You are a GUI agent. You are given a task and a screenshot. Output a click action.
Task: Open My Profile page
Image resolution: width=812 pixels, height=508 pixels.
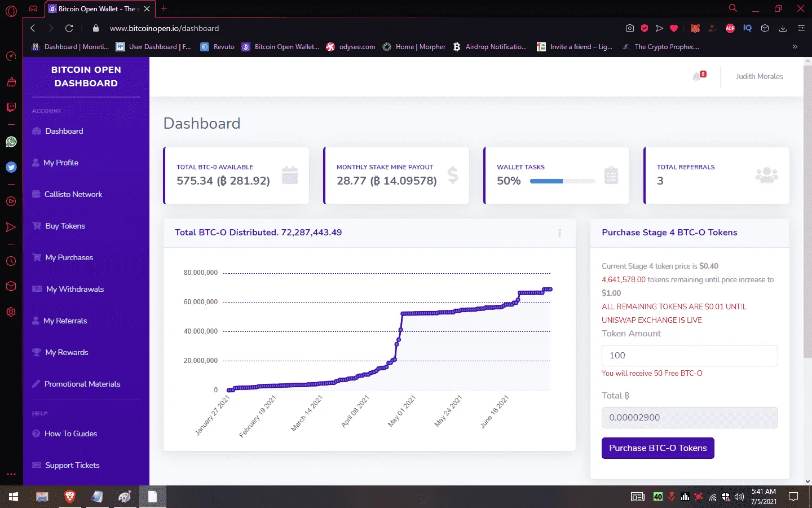tap(60, 163)
